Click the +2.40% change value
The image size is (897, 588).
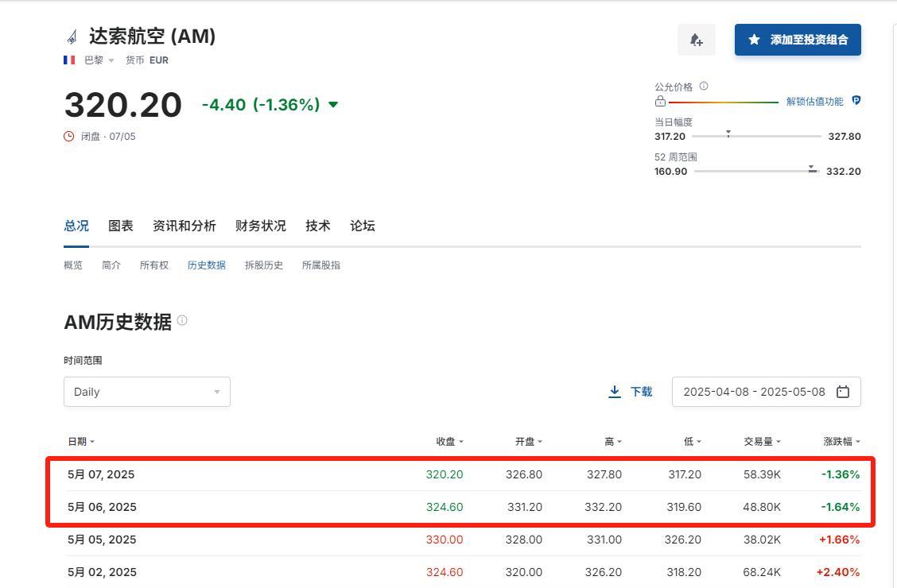(x=838, y=572)
